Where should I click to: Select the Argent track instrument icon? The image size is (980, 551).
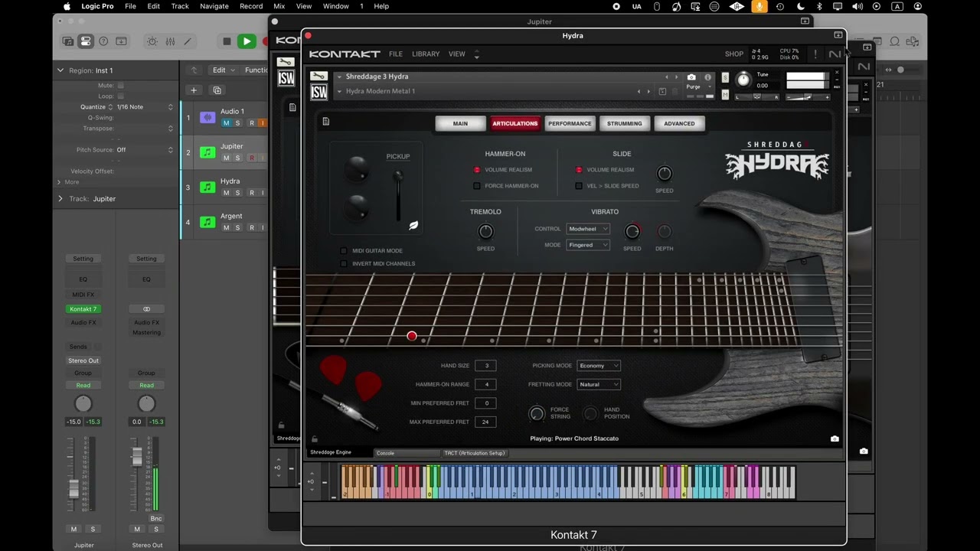tap(207, 222)
